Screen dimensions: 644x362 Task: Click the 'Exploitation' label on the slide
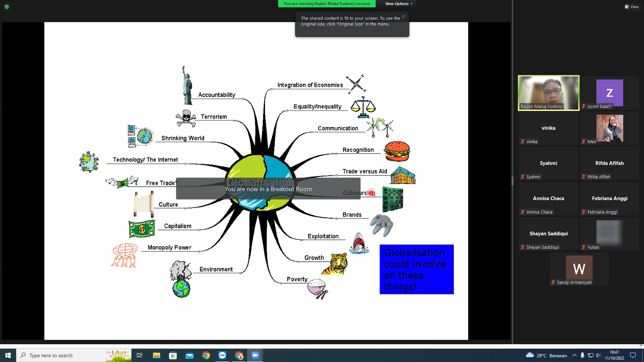[323, 236]
